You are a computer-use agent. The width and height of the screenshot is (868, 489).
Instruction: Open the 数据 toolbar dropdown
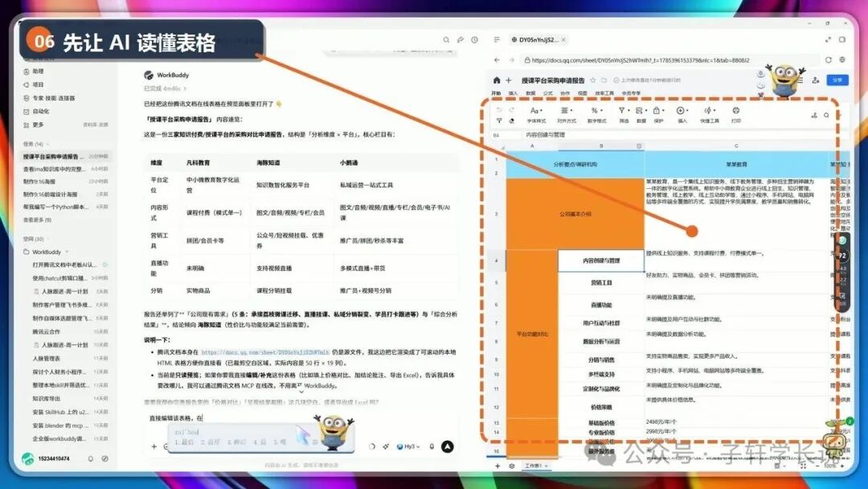(641, 114)
